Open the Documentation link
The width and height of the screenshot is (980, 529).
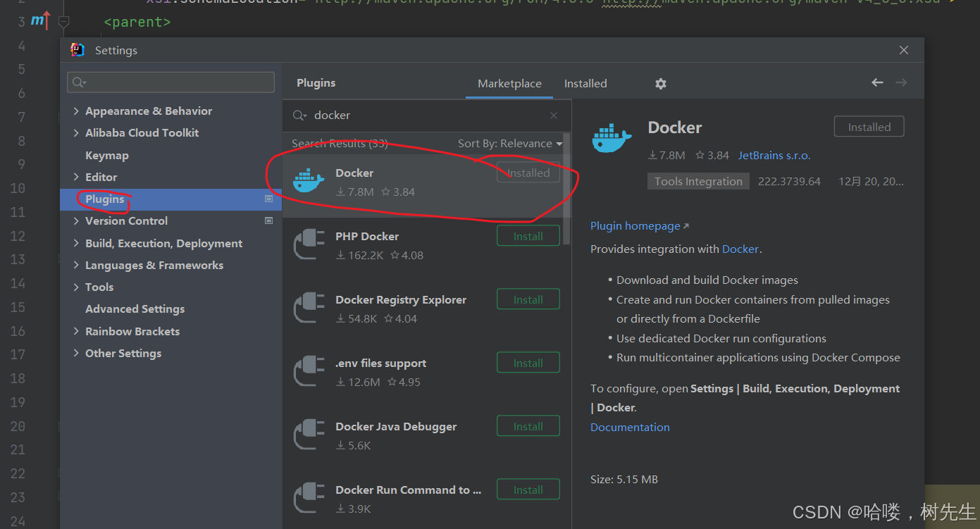tap(630, 428)
